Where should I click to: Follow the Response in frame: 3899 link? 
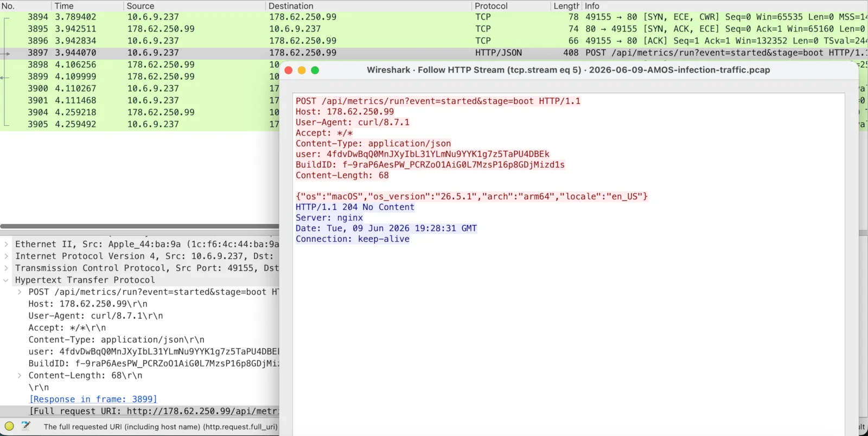[x=93, y=399]
